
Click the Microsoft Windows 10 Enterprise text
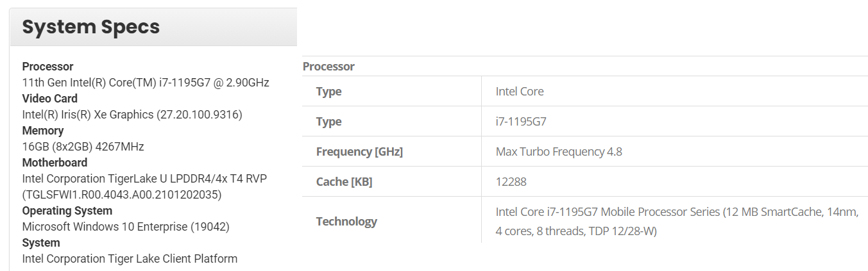[126, 227]
